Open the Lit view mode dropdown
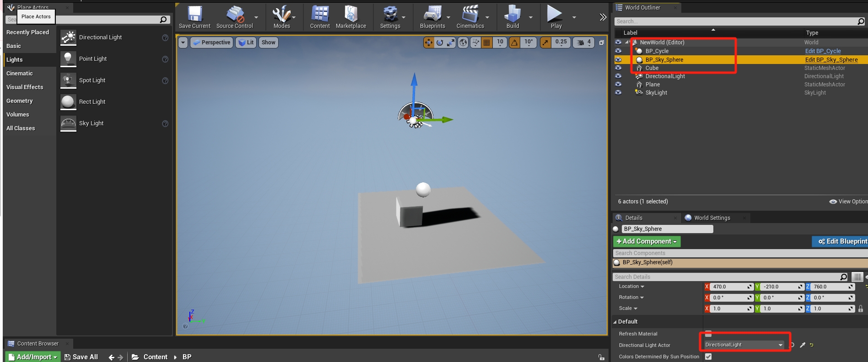Viewport: 868px width, 362px height. tap(246, 43)
